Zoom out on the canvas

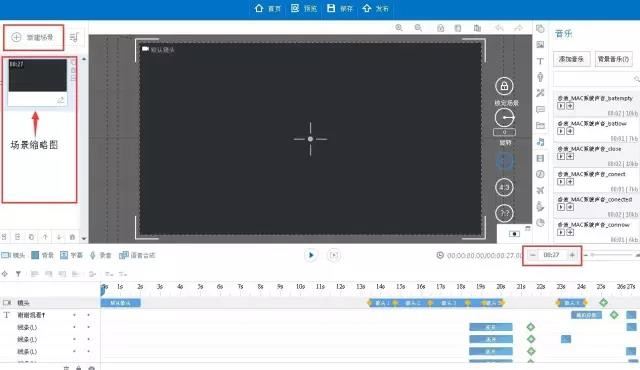point(418,28)
